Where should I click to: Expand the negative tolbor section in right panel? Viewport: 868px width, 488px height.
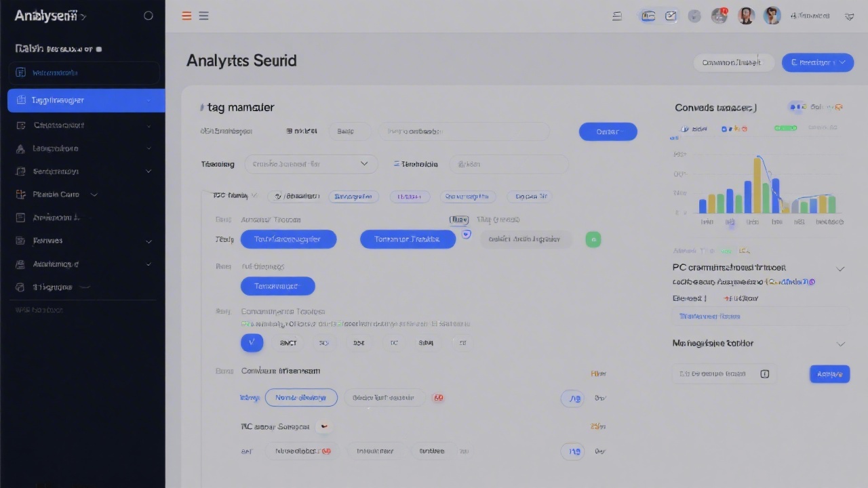[x=841, y=344]
